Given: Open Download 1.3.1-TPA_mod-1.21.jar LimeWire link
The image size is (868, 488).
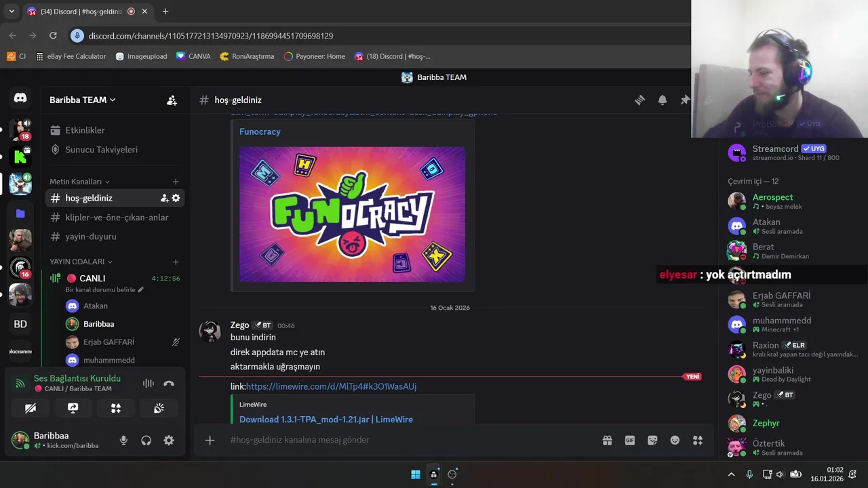Looking at the screenshot, I should tap(326, 420).
